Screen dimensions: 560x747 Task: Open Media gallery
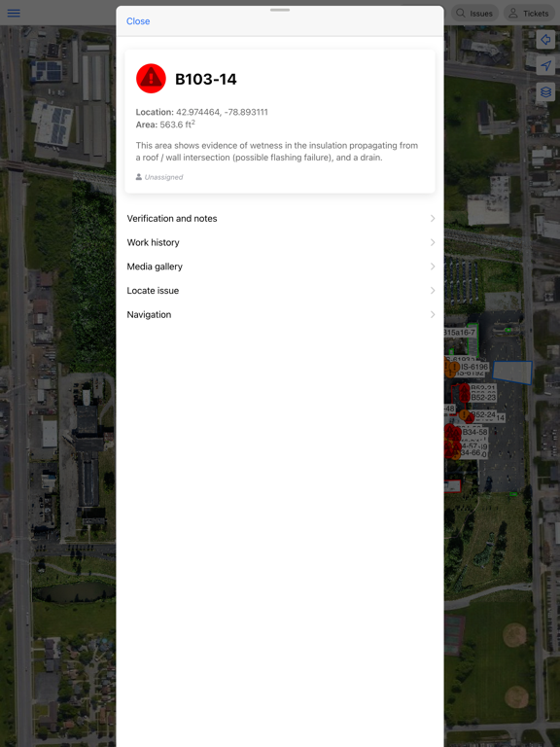tap(280, 267)
